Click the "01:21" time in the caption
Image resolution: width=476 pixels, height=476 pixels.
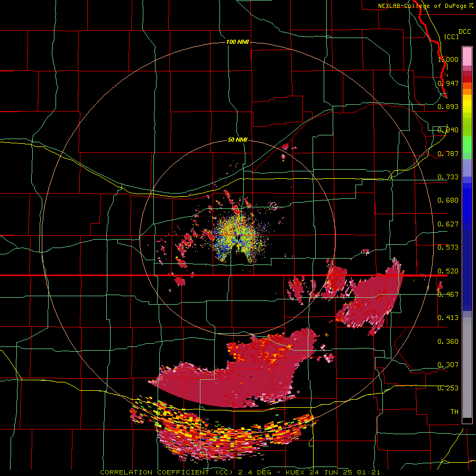[369, 472]
